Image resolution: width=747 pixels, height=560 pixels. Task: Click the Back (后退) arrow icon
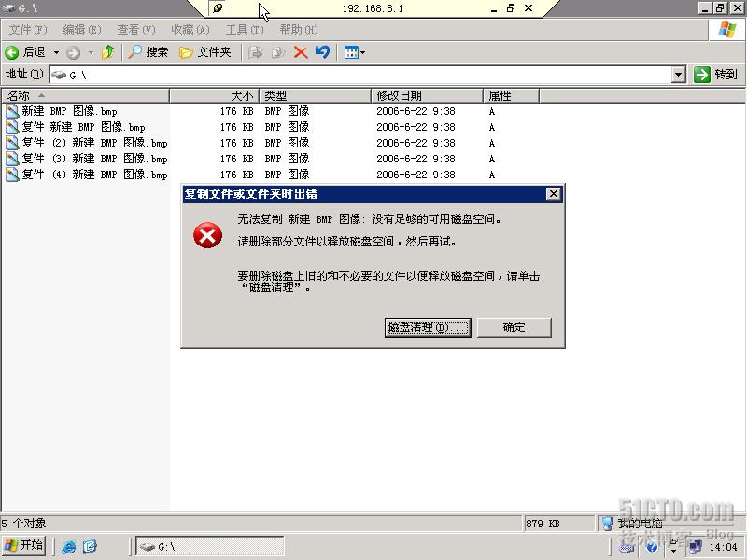(11, 52)
